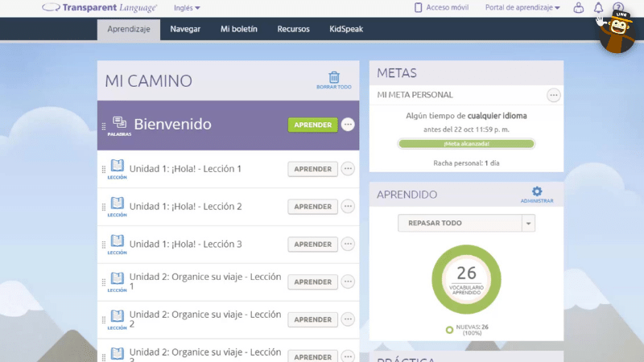This screenshot has width=644, height=362.
Task: Click the Administrar gear icon
Action: pyautogui.click(x=537, y=195)
